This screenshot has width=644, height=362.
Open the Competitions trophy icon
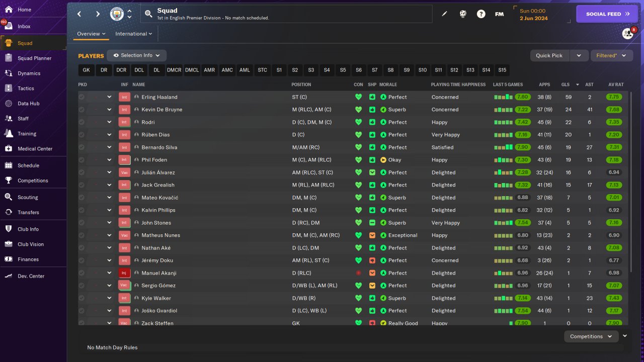9,180
